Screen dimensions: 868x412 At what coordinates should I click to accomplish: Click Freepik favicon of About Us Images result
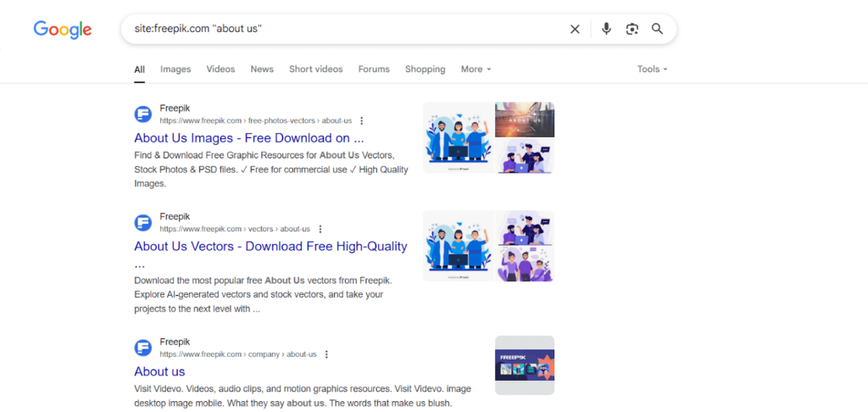click(142, 114)
